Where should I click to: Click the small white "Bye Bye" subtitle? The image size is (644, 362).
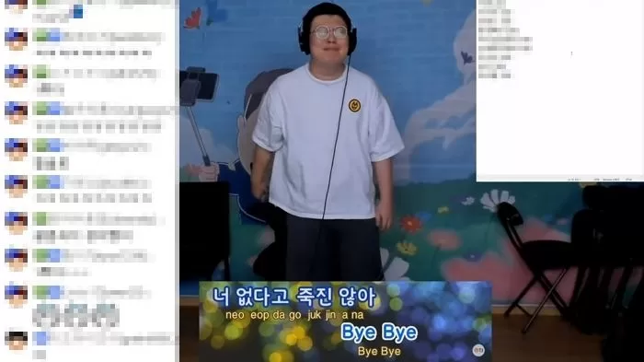(379, 351)
